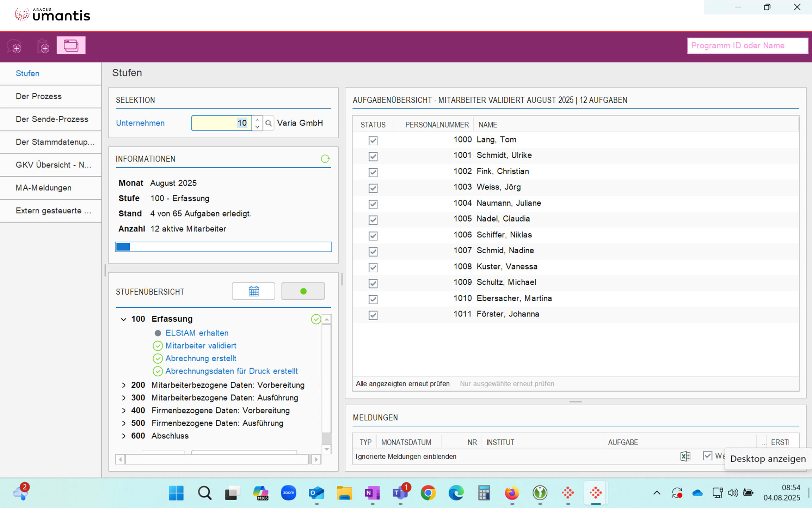
Task: Export Meldungen to Excel
Action: pyautogui.click(x=685, y=456)
